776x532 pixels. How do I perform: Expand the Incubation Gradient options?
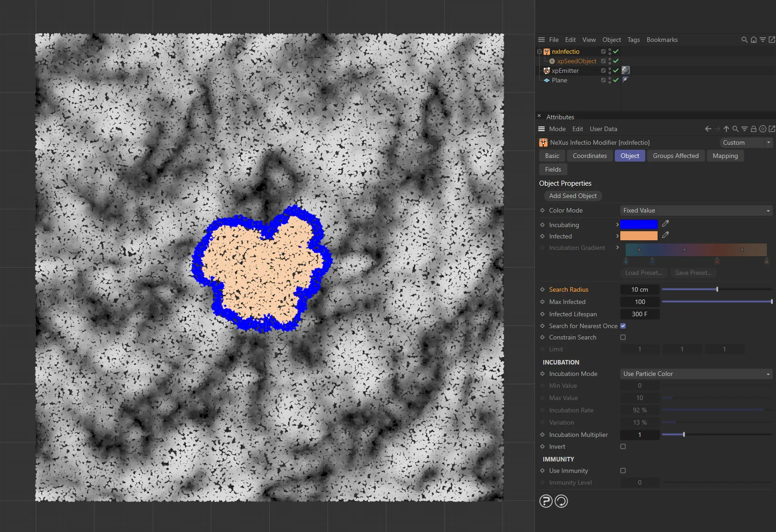pos(617,248)
